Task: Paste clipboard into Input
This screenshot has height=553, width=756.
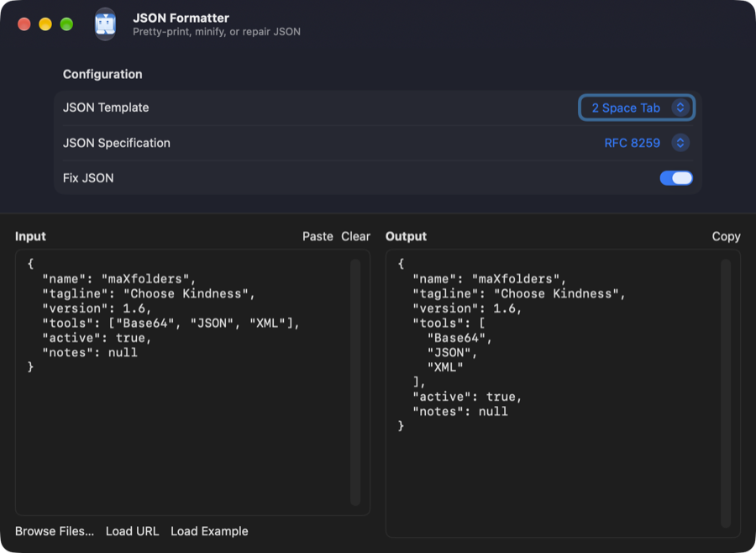Action: [x=318, y=236]
